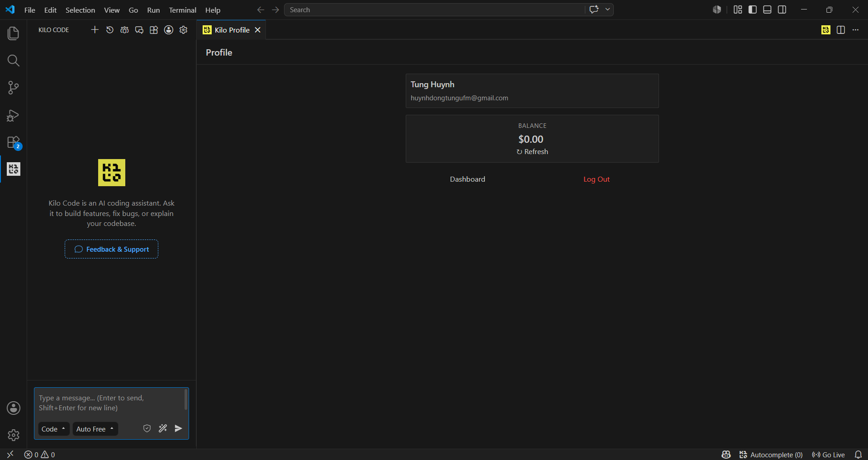868x460 pixels.
Task: Click the chat input scrollbar
Action: click(x=185, y=399)
